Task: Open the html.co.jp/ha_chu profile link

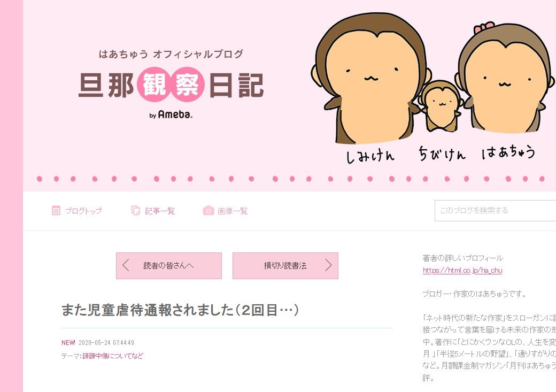Action: pyautogui.click(x=462, y=270)
